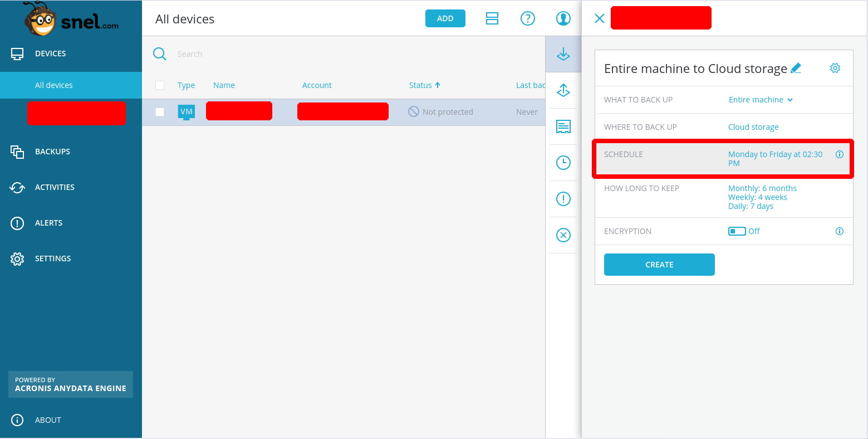Image resolution: width=868 pixels, height=439 pixels.
Task: Open the Backups section in sidebar
Action: [52, 152]
